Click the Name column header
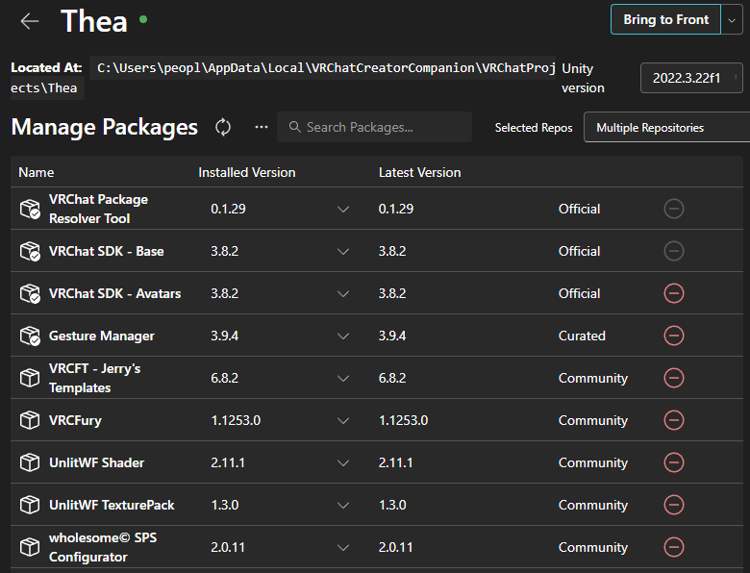750x573 pixels. [36, 172]
